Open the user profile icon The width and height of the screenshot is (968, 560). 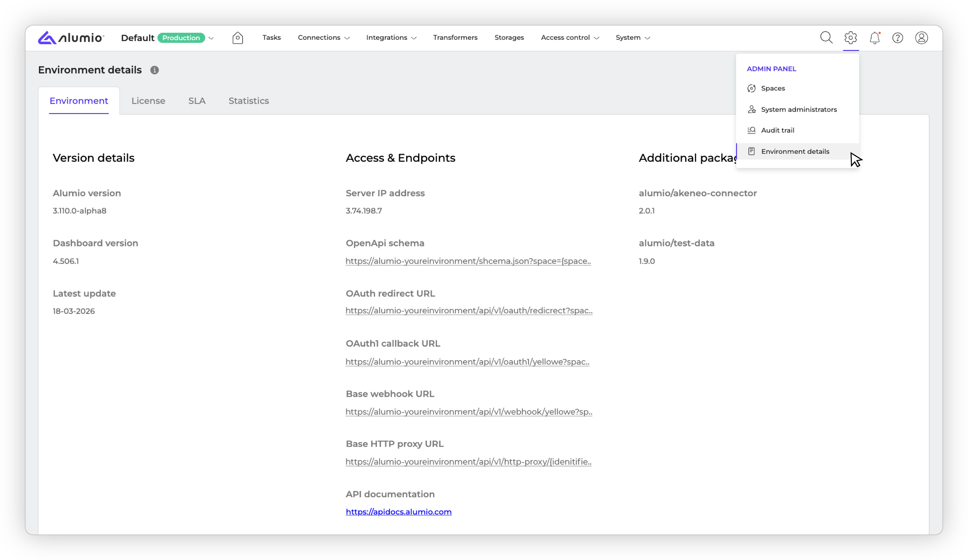(921, 38)
